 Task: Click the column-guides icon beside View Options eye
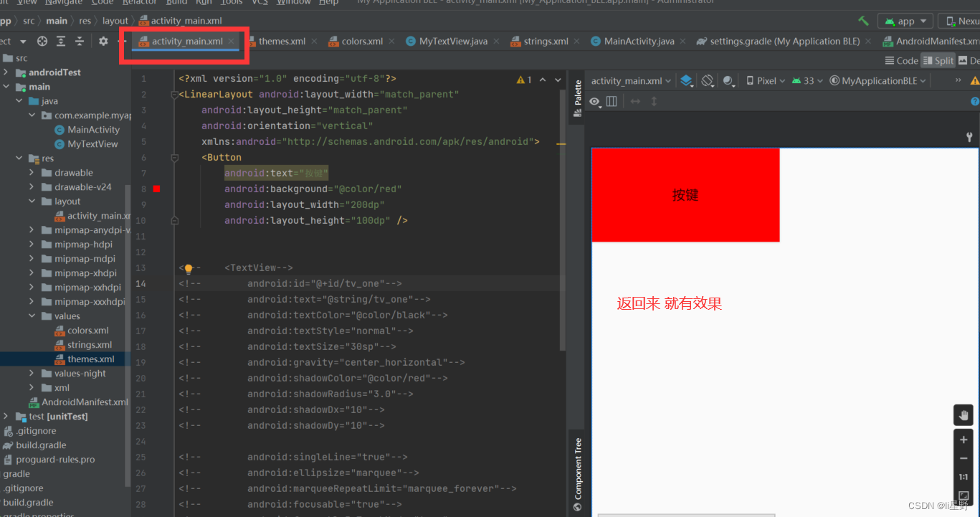(612, 102)
